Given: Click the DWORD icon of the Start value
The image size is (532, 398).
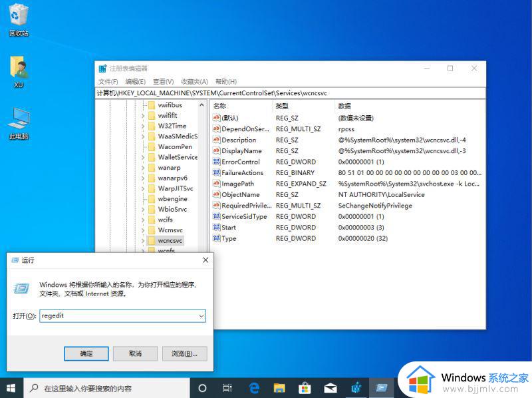Looking at the screenshot, I should click(x=217, y=227).
